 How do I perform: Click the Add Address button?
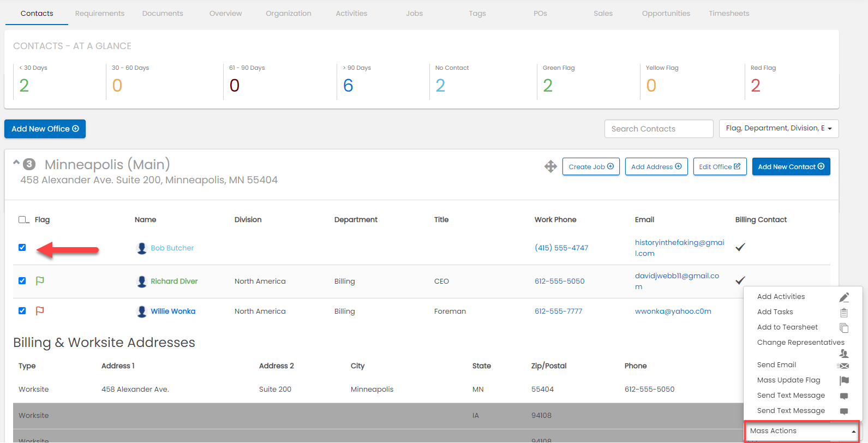coord(656,167)
